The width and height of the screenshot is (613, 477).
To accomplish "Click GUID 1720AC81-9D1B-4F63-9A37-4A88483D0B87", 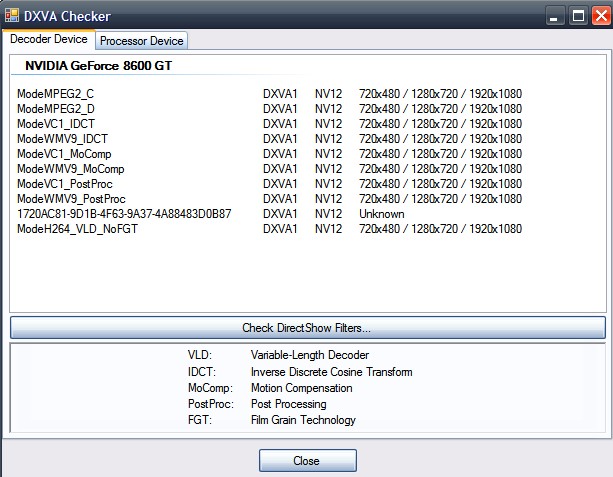I will [124, 214].
